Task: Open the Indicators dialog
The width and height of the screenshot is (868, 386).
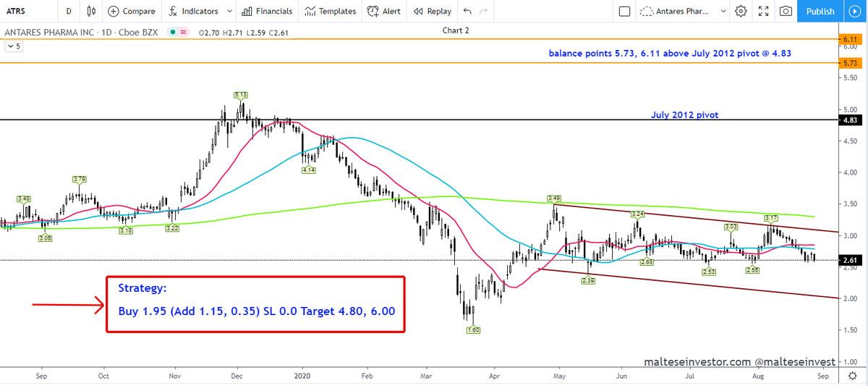Action: 193,11
